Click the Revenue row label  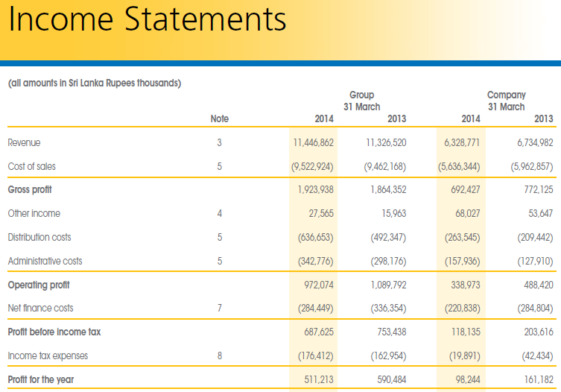point(24,142)
